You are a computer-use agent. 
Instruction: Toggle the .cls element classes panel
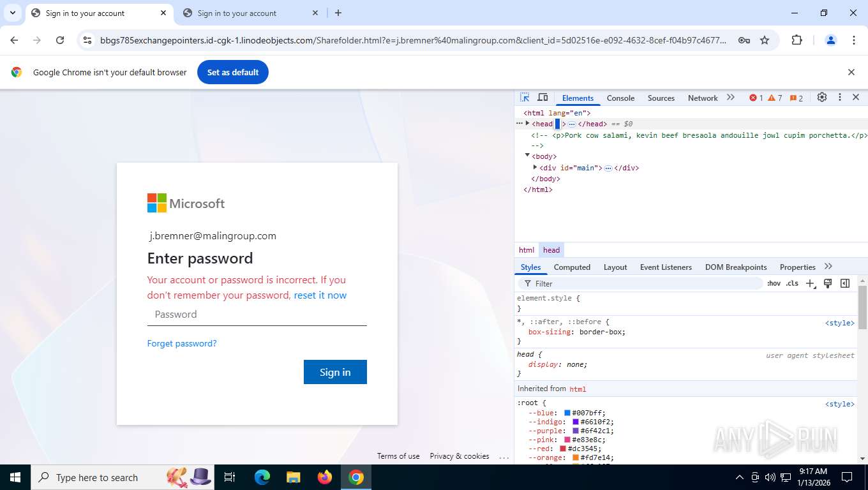(x=792, y=283)
